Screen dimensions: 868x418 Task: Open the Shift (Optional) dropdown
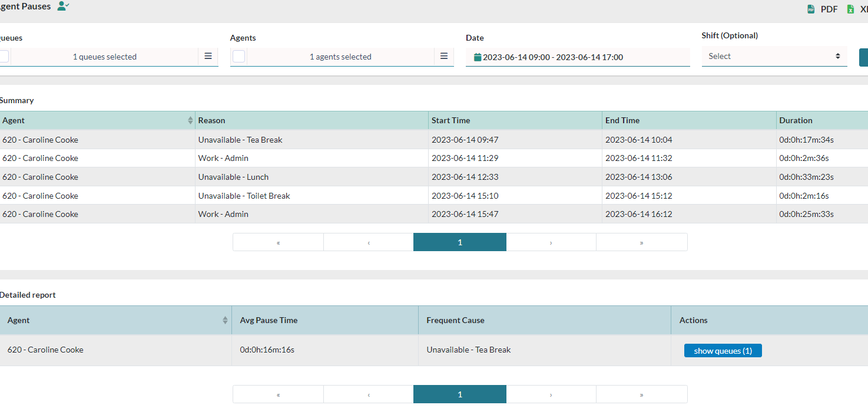pos(774,57)
